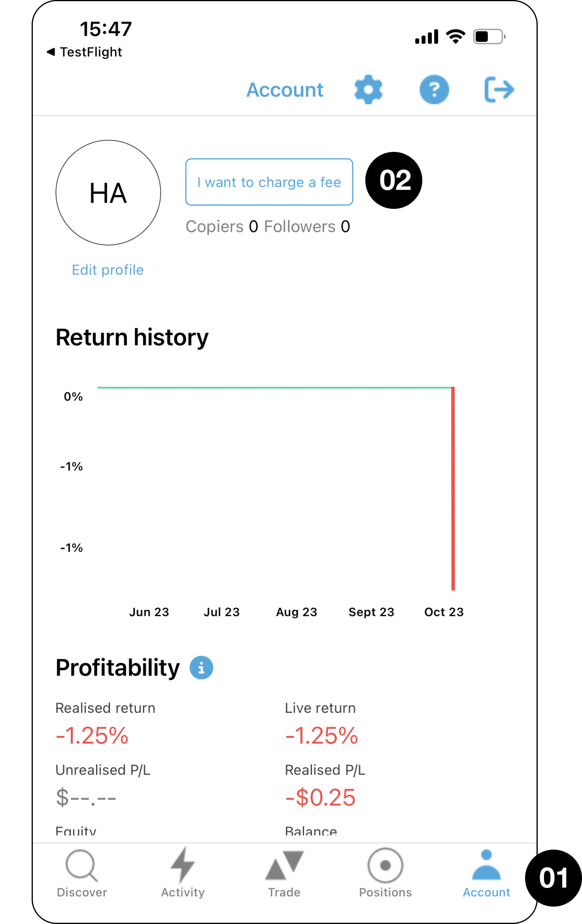
Task: Tap the Realised P/L amount
Action: (320, 797)
